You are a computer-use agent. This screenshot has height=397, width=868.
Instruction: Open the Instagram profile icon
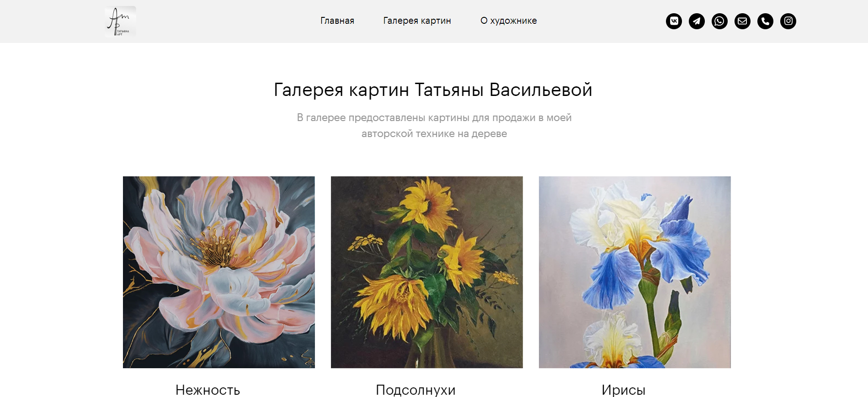click(x=788, y=21)
